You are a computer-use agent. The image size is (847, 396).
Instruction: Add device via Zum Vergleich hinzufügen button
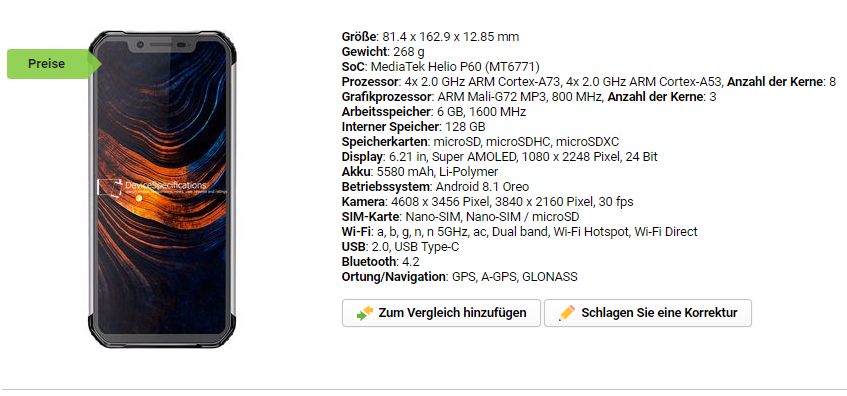tap(441, 313)
